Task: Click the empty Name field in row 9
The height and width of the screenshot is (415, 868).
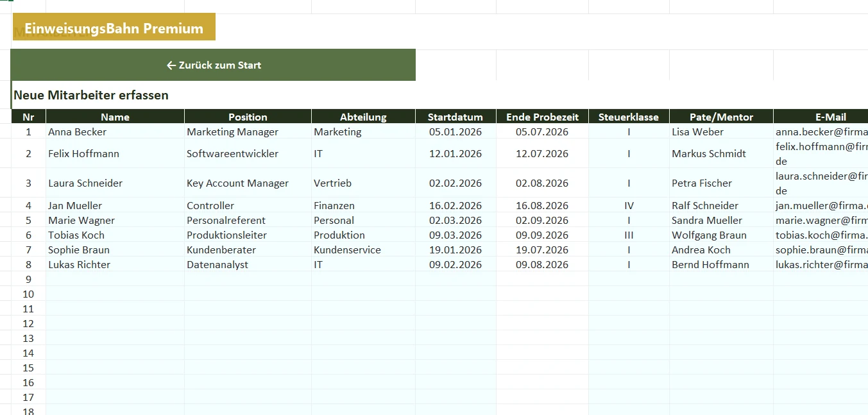Action: click(x=115, y=279)
